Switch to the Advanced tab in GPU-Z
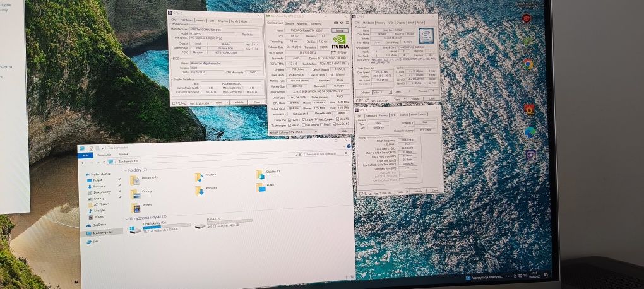 click(x=302, y=24)
